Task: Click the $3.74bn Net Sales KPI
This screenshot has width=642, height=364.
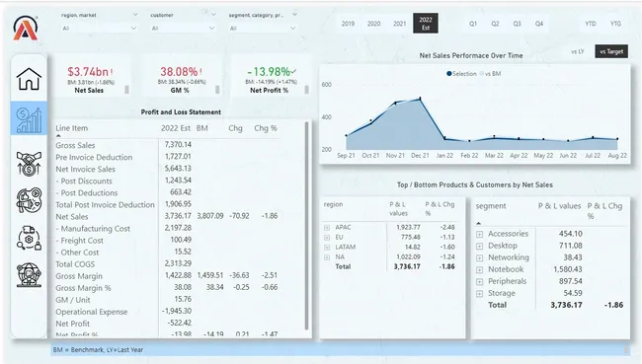Action: (x=88, y=72)
